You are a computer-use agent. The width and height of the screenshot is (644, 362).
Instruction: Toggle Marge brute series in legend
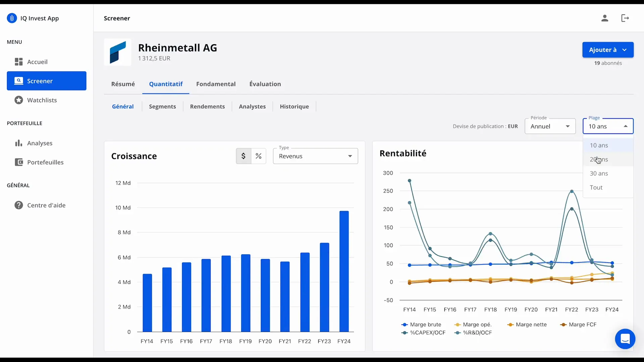[x=421, y=325]
